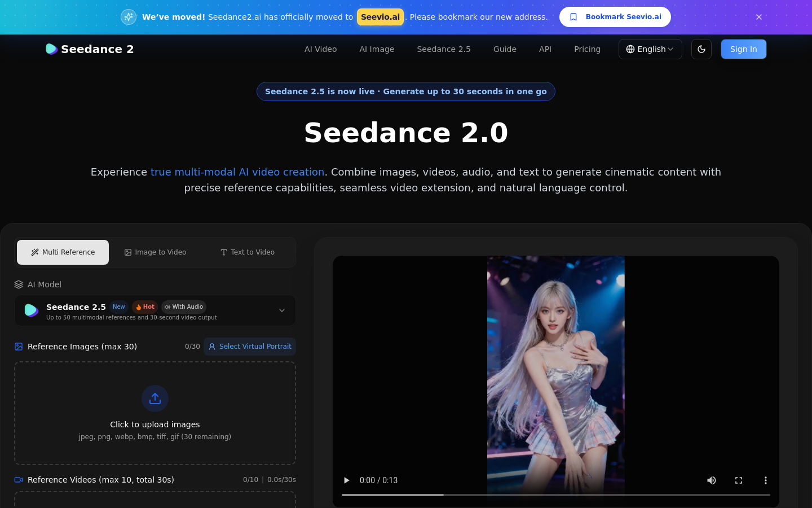Select the Multi Reference tab
This screenshot has height=508, width=812.
pos(63,252)
